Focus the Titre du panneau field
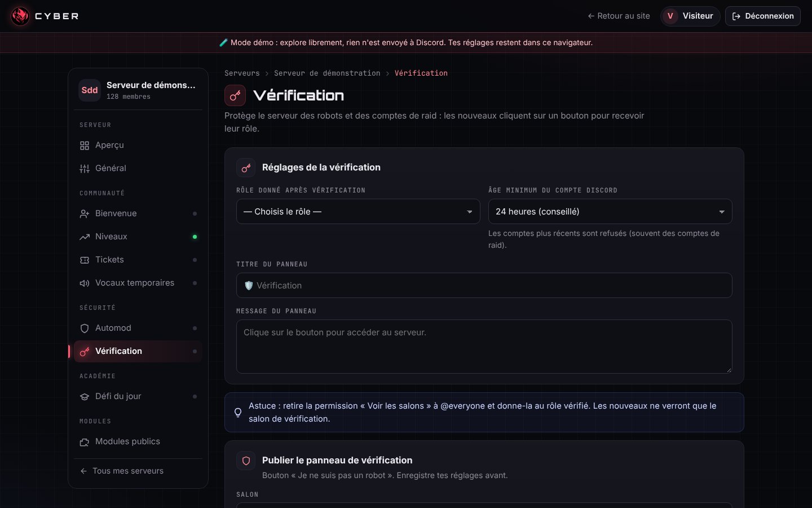Screen dimensions: 812x508 (x=484, y=286)
